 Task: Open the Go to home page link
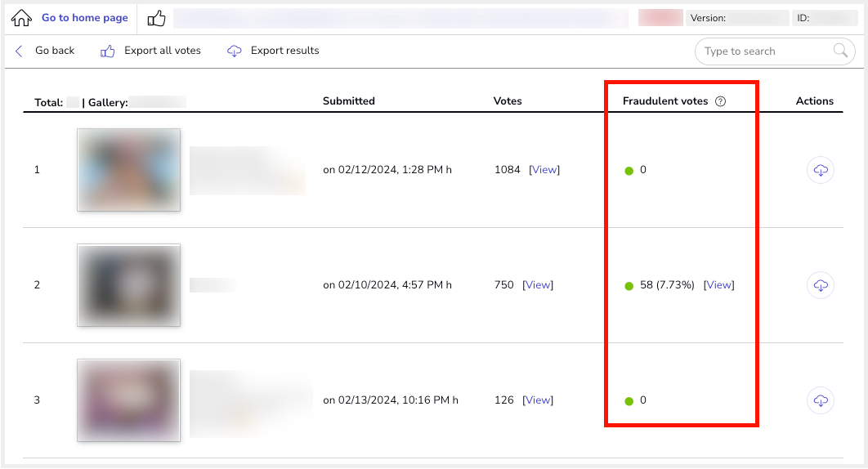(x=85, y=18)
